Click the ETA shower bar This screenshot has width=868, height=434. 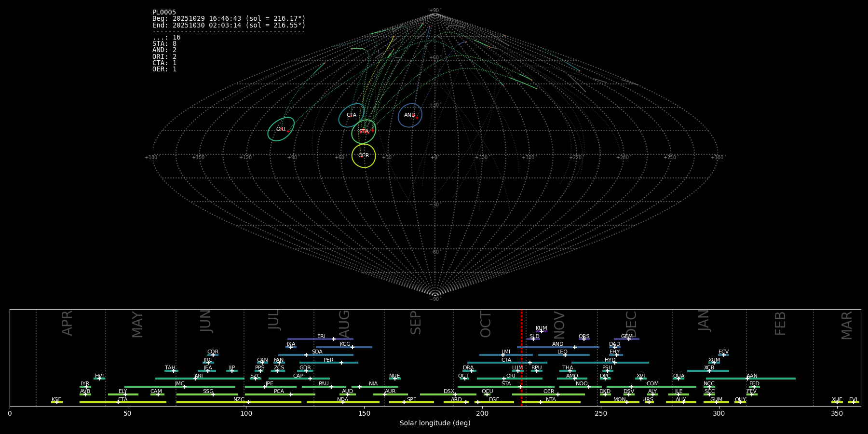click(122, 402)
